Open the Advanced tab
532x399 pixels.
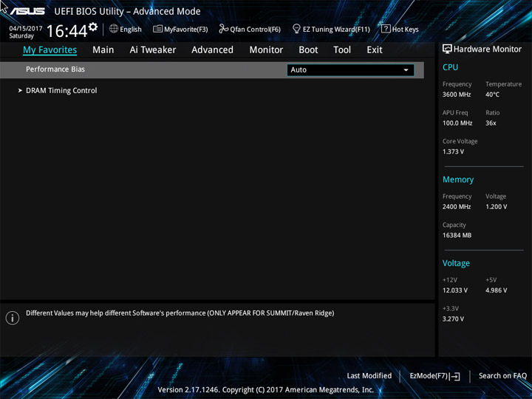tap(212, 50)
